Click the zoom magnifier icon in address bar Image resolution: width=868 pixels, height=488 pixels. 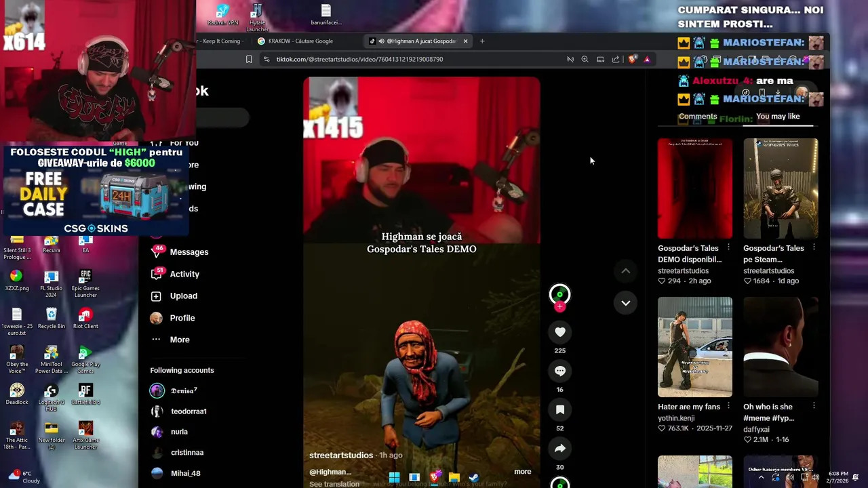click(585, 60)
